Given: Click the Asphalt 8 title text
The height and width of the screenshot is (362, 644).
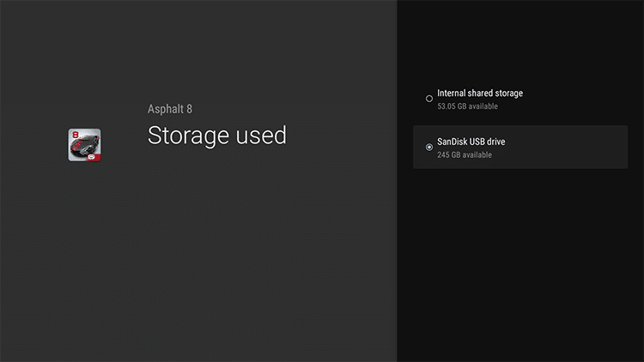Looking at the screenshot, I should 170,109.
